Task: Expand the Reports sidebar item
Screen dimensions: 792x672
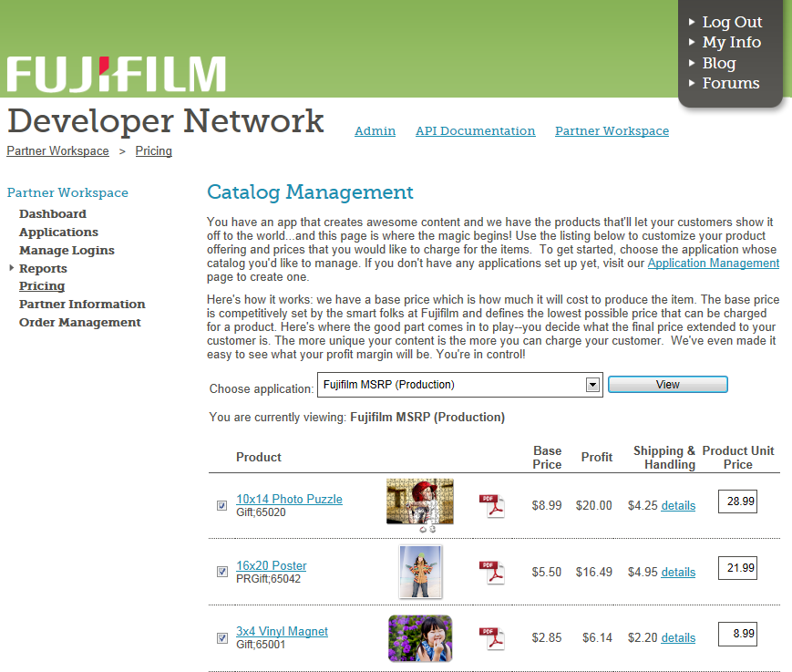Action: click(11, 268)
